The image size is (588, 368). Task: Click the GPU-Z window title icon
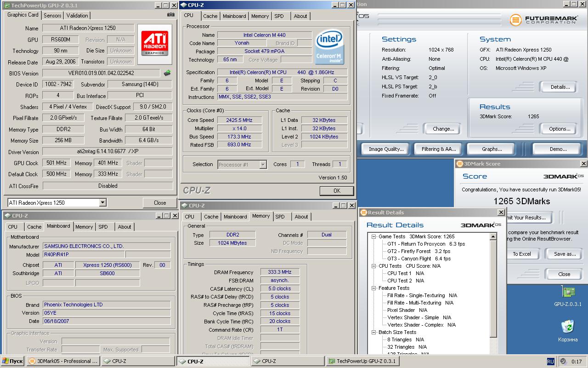click(7, 6)
